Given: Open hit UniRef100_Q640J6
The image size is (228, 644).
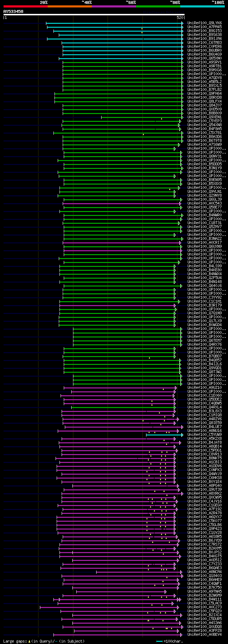Looking at the screenshot, I should [204, 286].
